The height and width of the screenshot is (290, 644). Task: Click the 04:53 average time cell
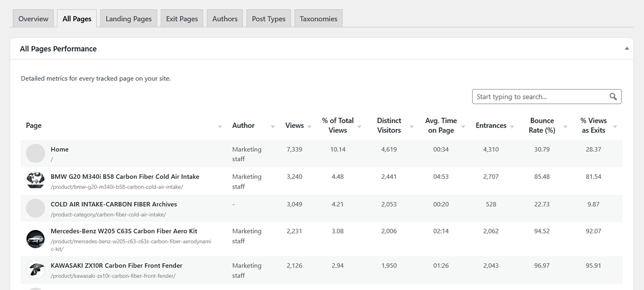[441, 177]
